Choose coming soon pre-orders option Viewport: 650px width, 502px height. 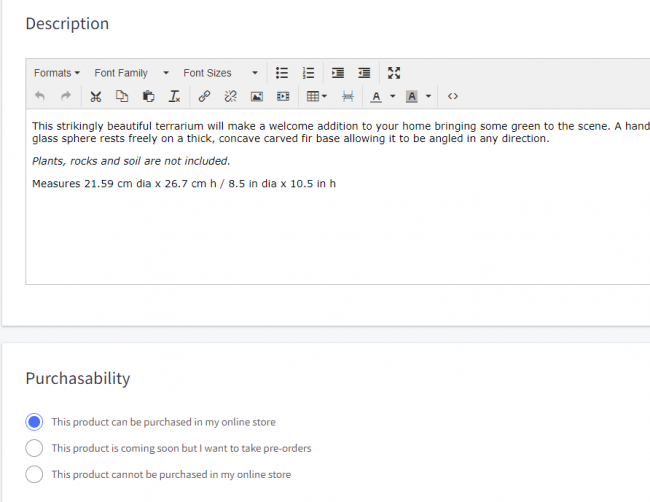pos(35,448)
